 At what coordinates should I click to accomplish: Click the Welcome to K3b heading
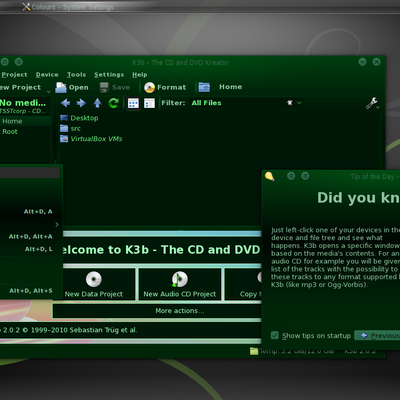click(161, 250)
